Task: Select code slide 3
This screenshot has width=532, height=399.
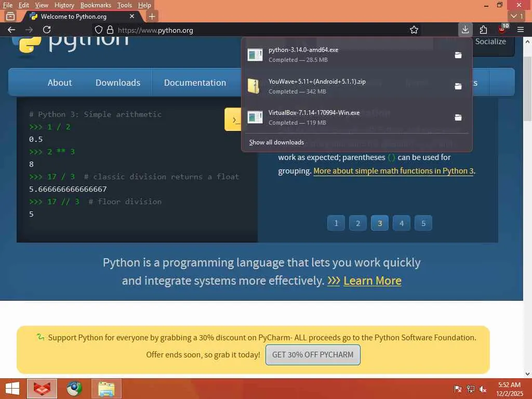Action: click(x=380, y=223)
